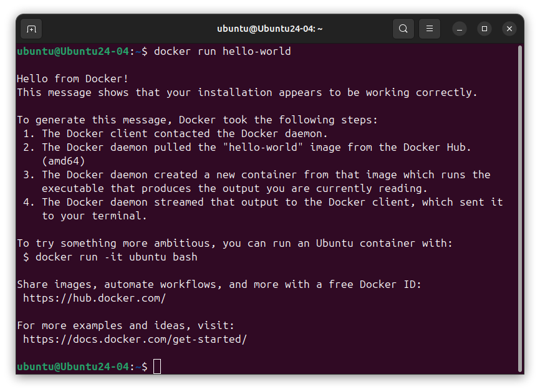Select the new tab plus icon
Image resolution: width=540 pixels, height=392 pixels.
31,29
